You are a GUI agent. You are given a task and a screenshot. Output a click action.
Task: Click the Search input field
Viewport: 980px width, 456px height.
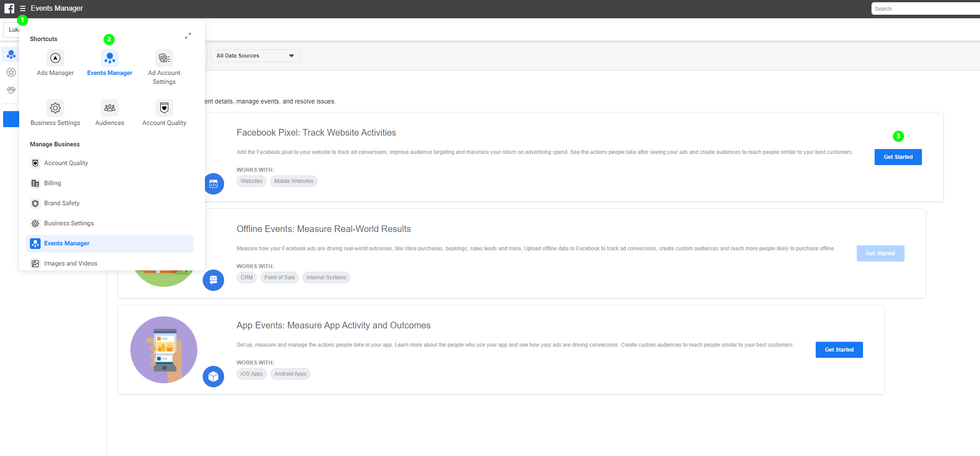click(924, 9)
